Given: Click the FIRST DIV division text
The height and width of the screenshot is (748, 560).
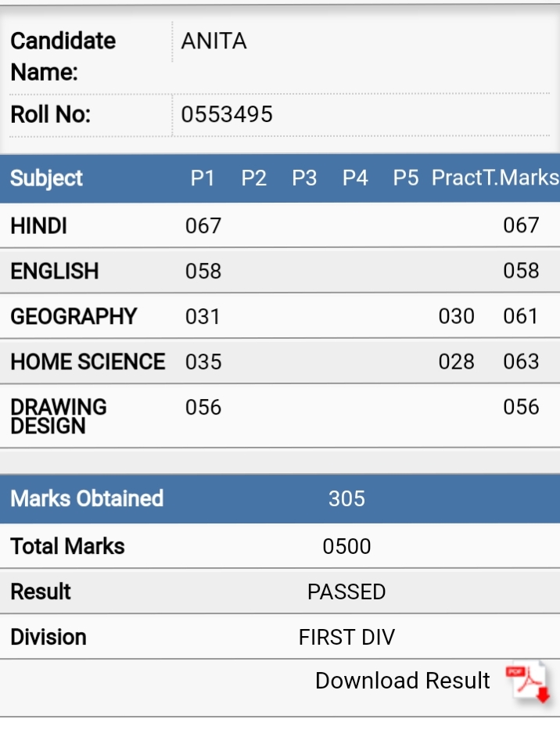Looking at the screenshot, I should [x=346, y=638].
